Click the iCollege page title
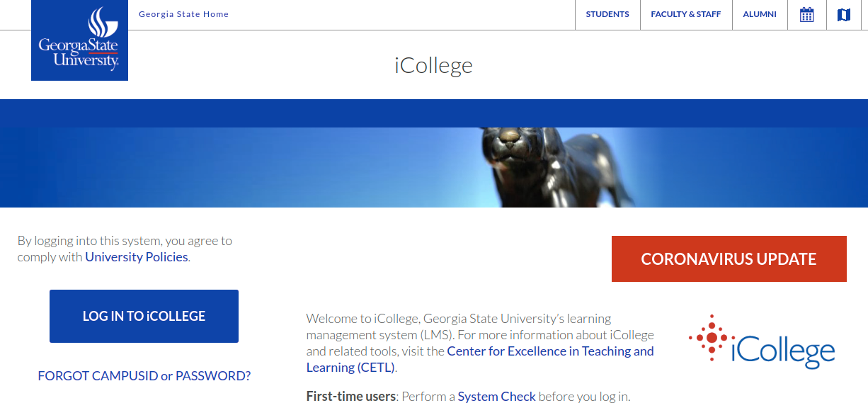 [433, 65]
